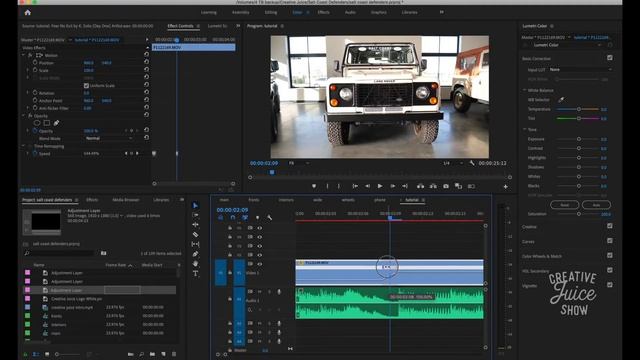Screen dimensions: 640x360
Task: Toggle Creative section checkbox
Action: pos(609,226)
